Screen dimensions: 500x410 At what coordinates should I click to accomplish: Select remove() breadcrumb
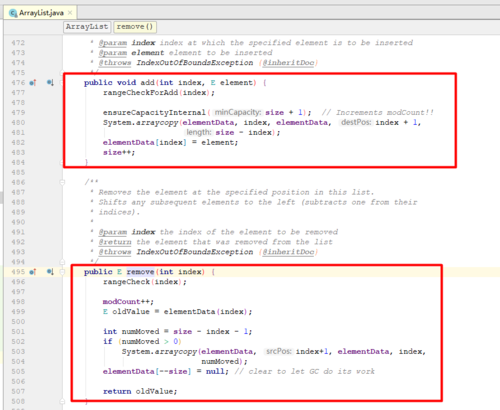pos(135,27)
